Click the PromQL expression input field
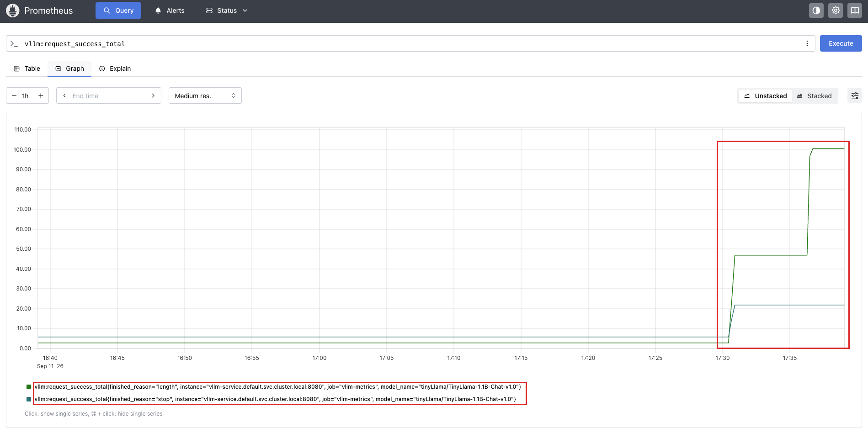This screenshot has width=868, height=433. tap(410, 43)
